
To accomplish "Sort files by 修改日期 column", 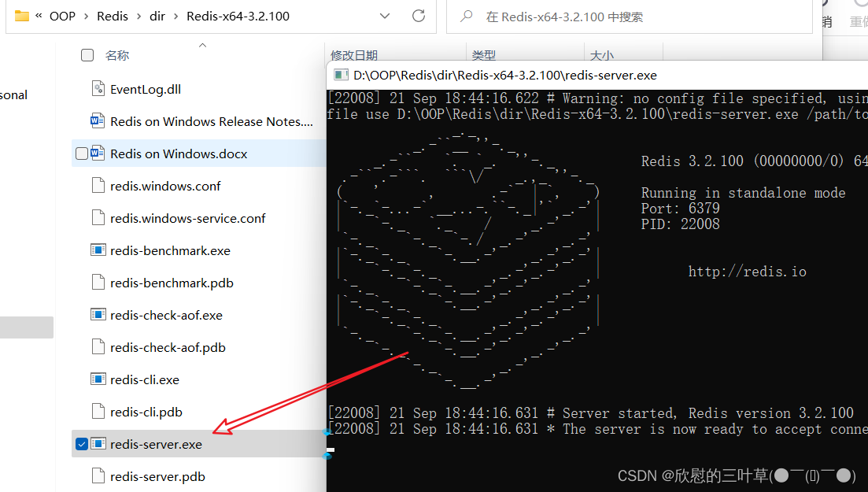I will [354, 55].
